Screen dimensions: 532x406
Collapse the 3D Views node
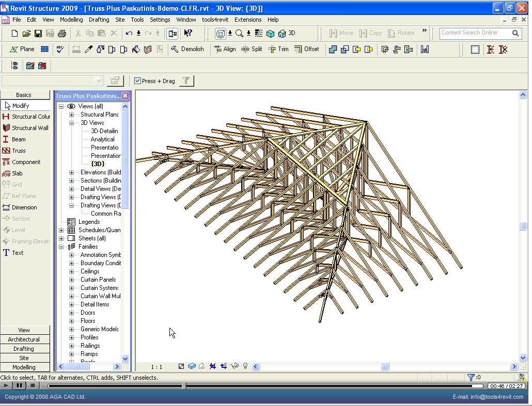pos(72,123)
